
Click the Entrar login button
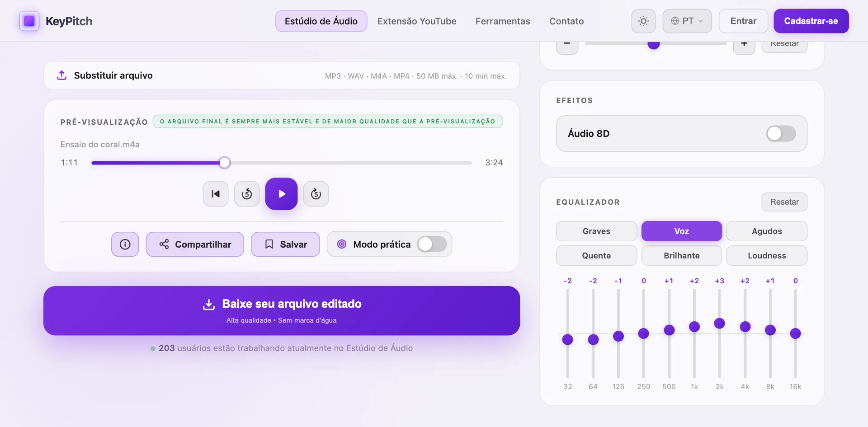pos(743,21)
